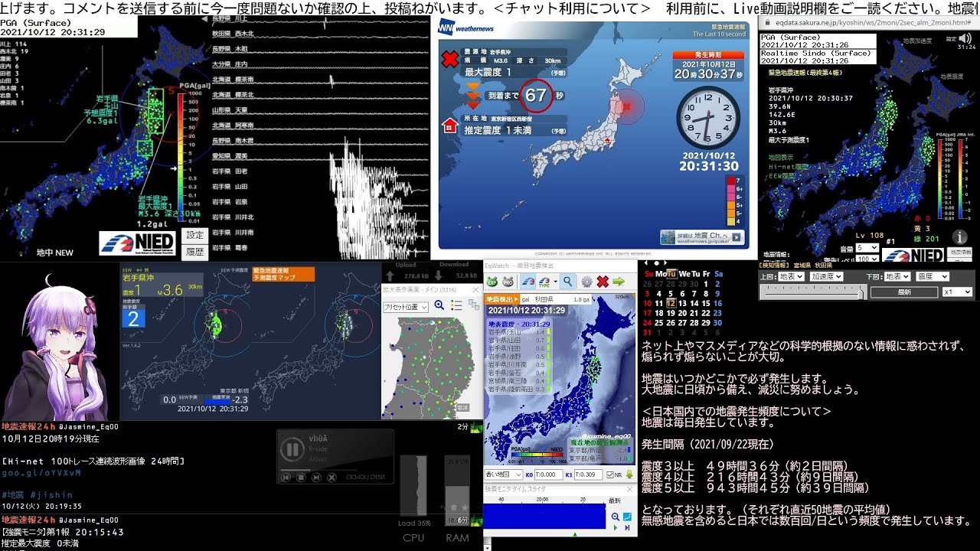The height and width of the screenshot is (551, 980).
Task: Click the green arrow icon in EqWatch toolbar
Action: point(619,281)
